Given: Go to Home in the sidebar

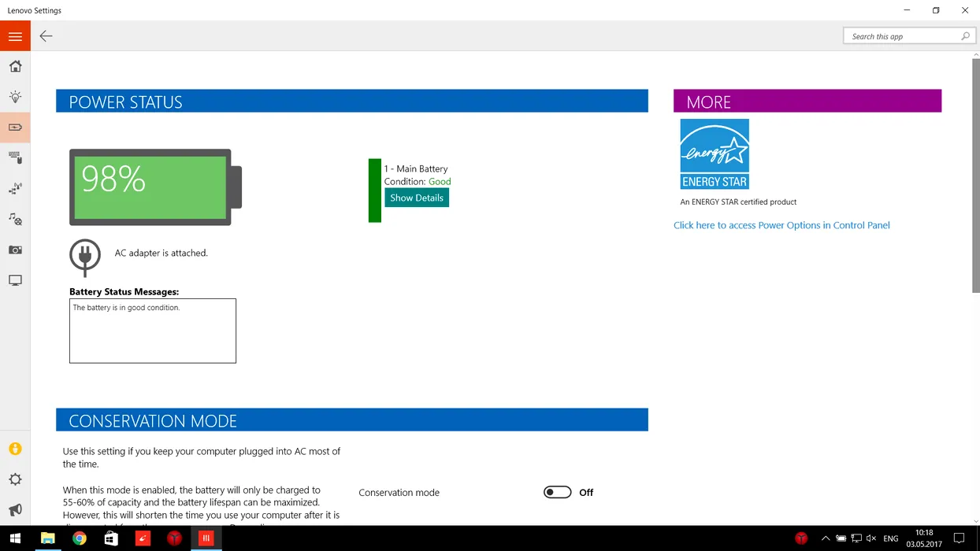Looking at the screenshot, I should point(15,67).
